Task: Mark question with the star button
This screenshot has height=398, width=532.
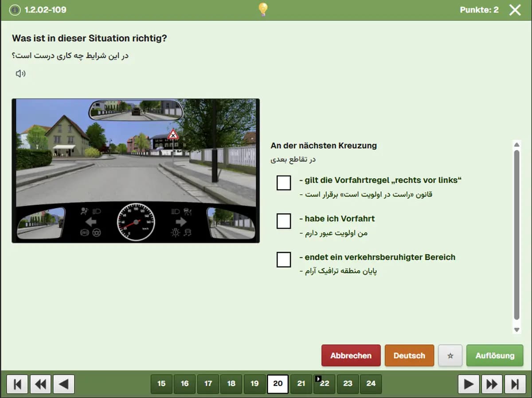Action: [x=450, y=355]
